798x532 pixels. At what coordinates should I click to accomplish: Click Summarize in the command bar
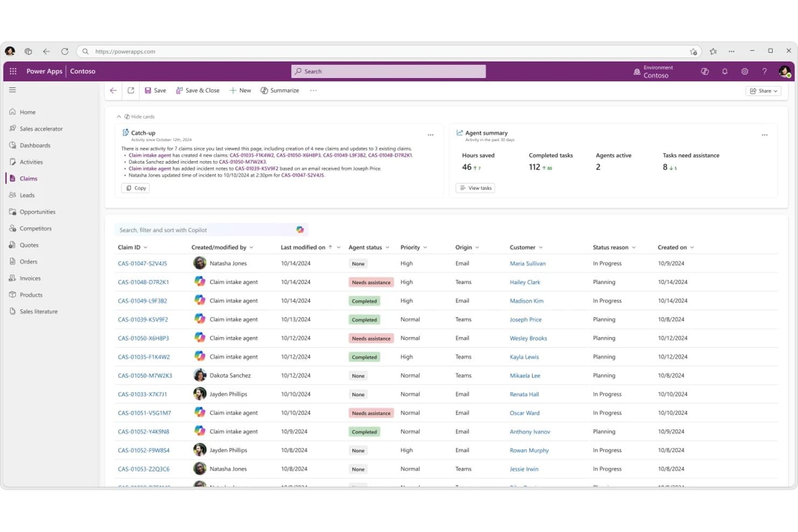point(280,91)
